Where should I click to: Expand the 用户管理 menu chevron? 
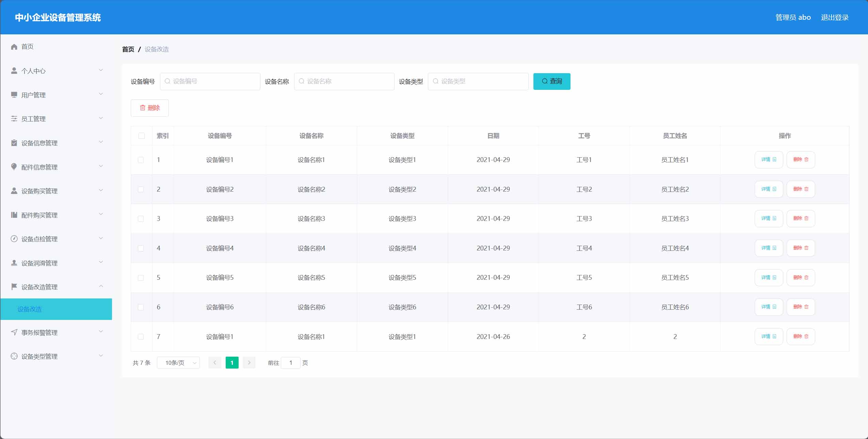pos(101,94)
